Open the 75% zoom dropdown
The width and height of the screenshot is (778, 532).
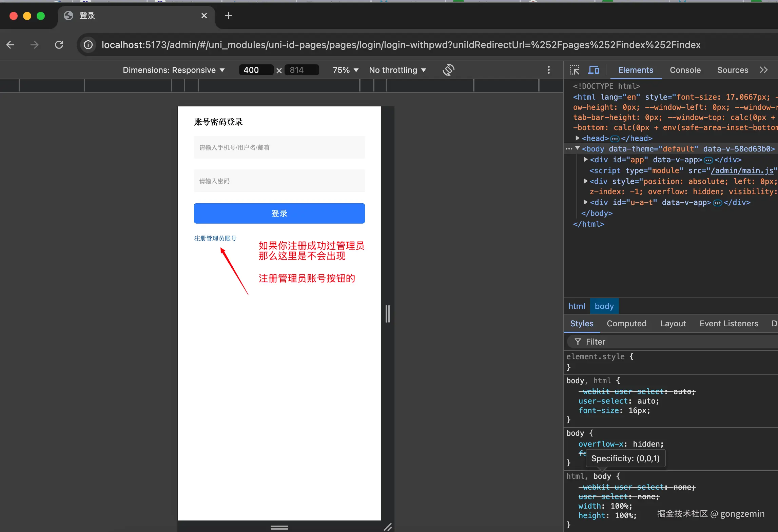coord(345,70)
